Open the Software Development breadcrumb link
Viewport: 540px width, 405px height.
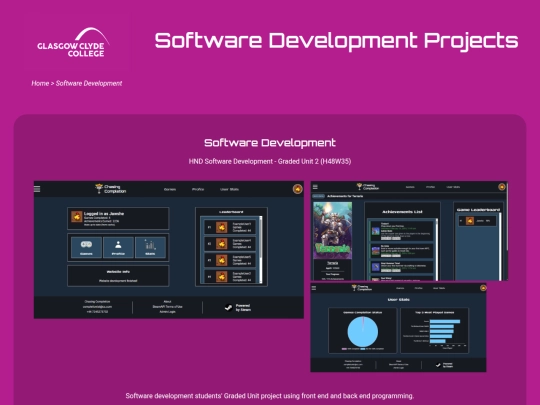89,83
